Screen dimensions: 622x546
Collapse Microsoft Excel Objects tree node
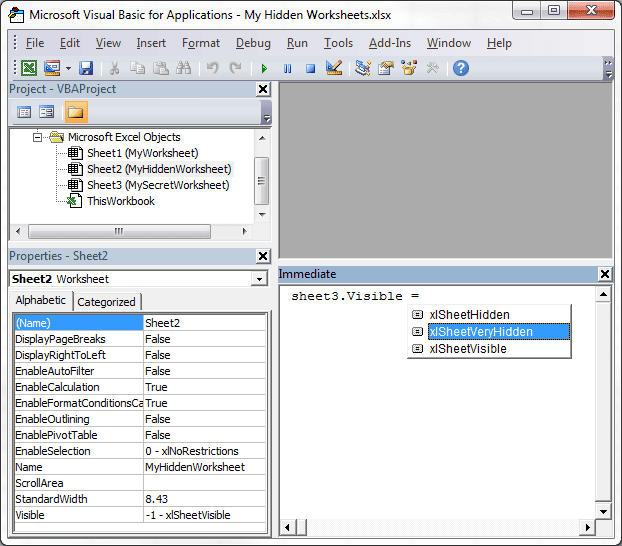coord(37,137)
